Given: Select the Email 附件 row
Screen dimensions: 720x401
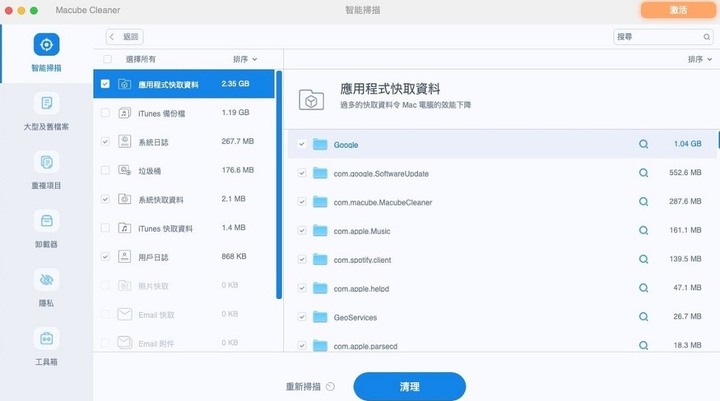Looking at the screenshot, I should tap(184, 342).
